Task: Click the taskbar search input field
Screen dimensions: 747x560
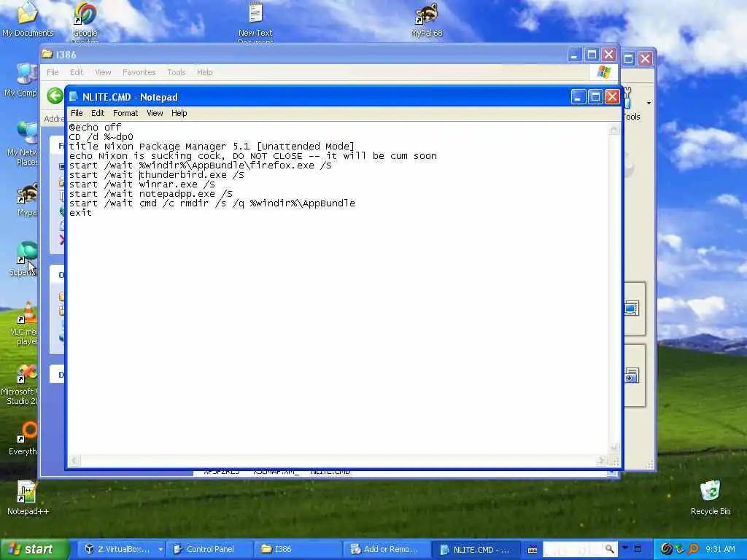Action: coord(573,549)
